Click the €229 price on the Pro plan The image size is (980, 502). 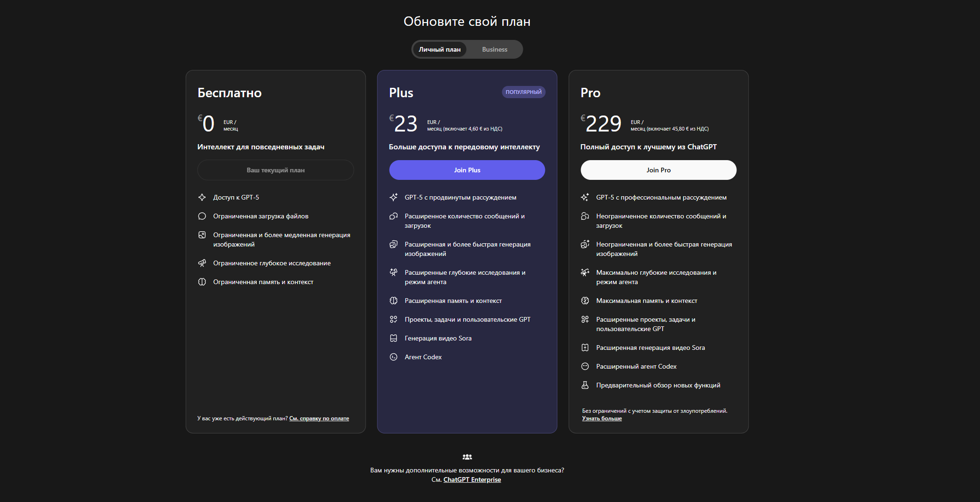tap(601, 124)
